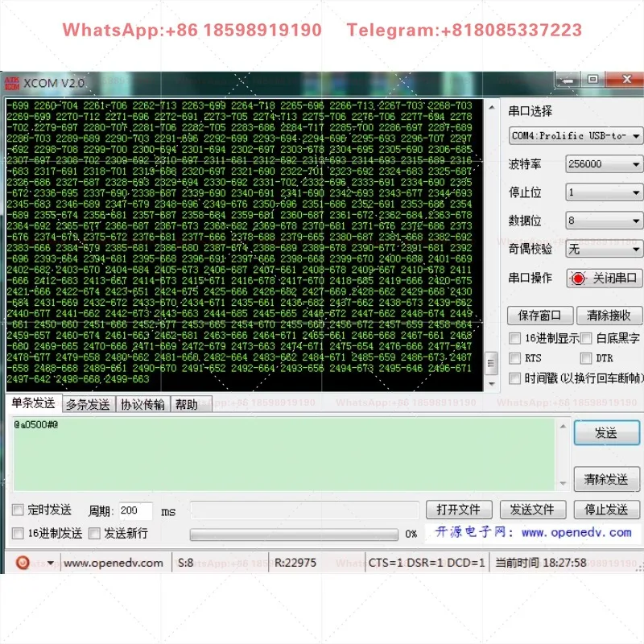
Task: Click the 发送 send button
Action: [x=607, y=432]
